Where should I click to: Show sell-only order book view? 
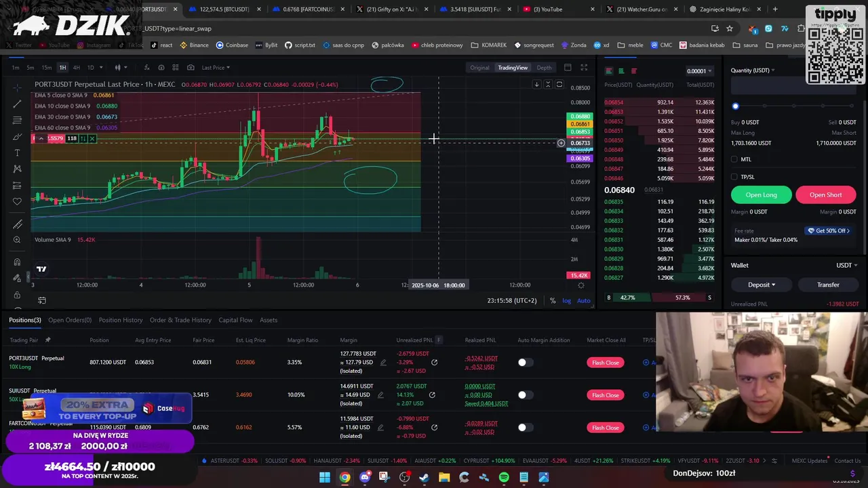click(633, 71)
